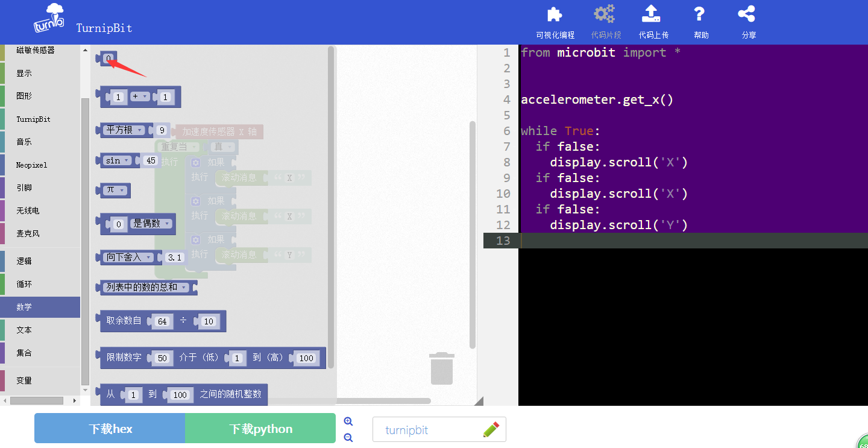Click 'from microbit import *' line
The image size is (868, 448).
click(600, 52)
